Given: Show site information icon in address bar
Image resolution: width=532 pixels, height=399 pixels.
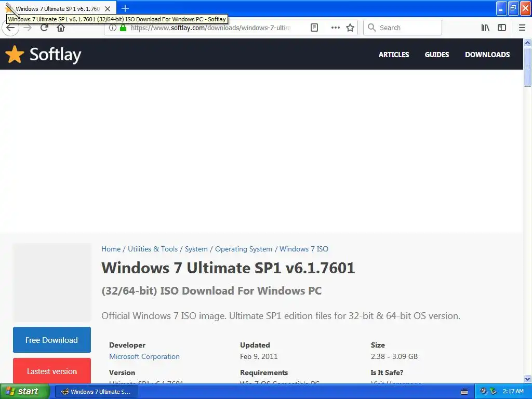Looking at the screenshot, I should coord(113,28).
